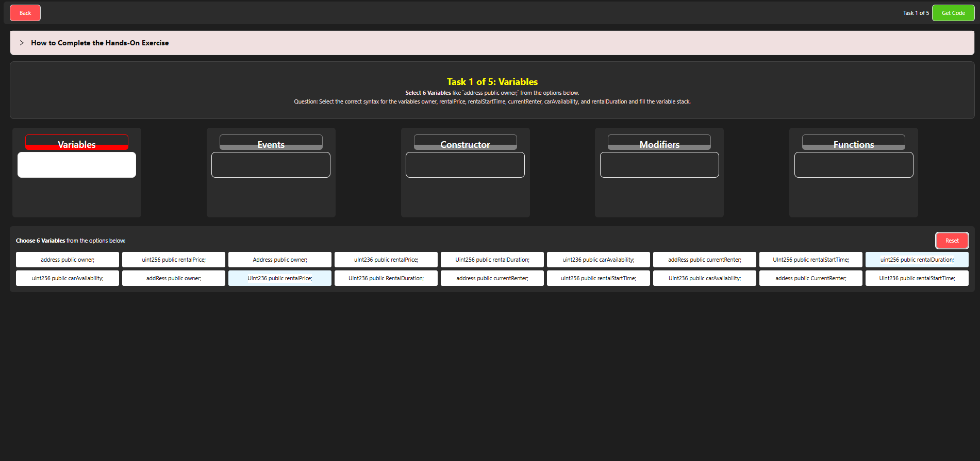Choose 'Uint236 public RentalDuration;' option
This screenshot has width=980, height=461.
click(386, 278)
